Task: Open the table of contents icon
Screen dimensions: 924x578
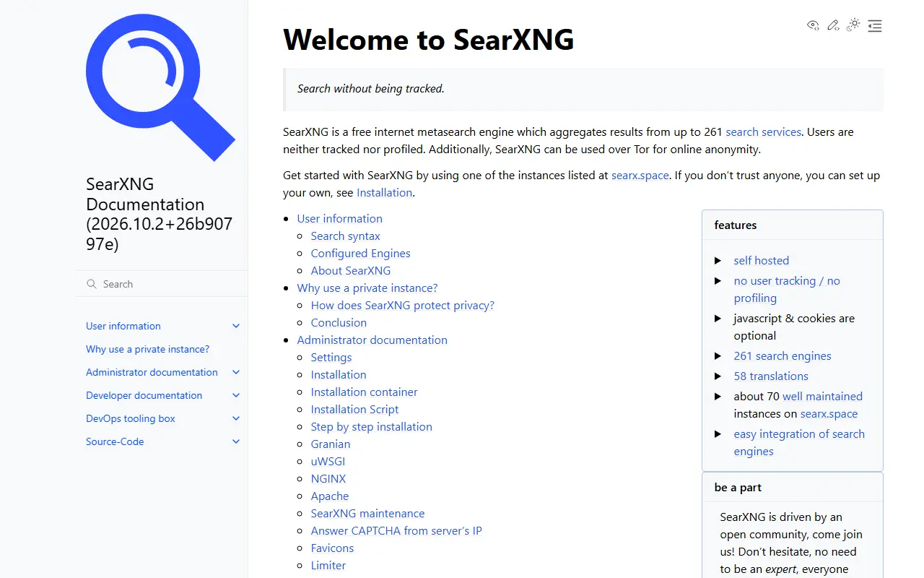Action: coord(875,26)
